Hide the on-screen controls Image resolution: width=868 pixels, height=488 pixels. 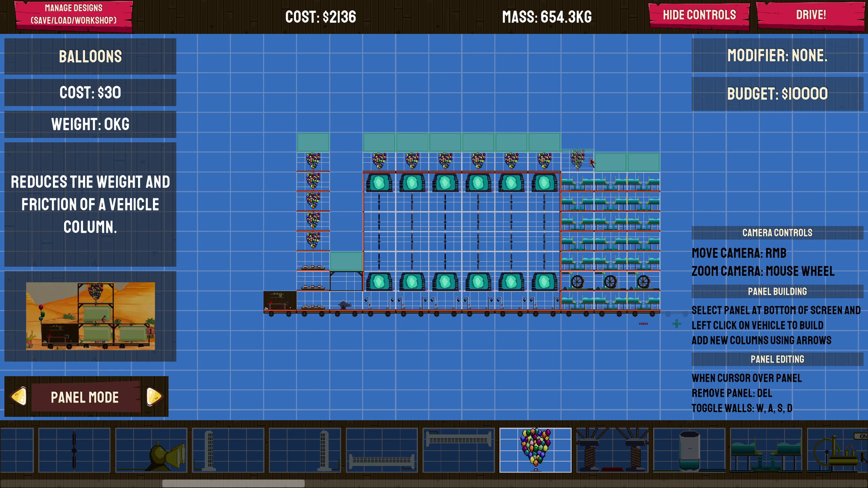(698, 15)
